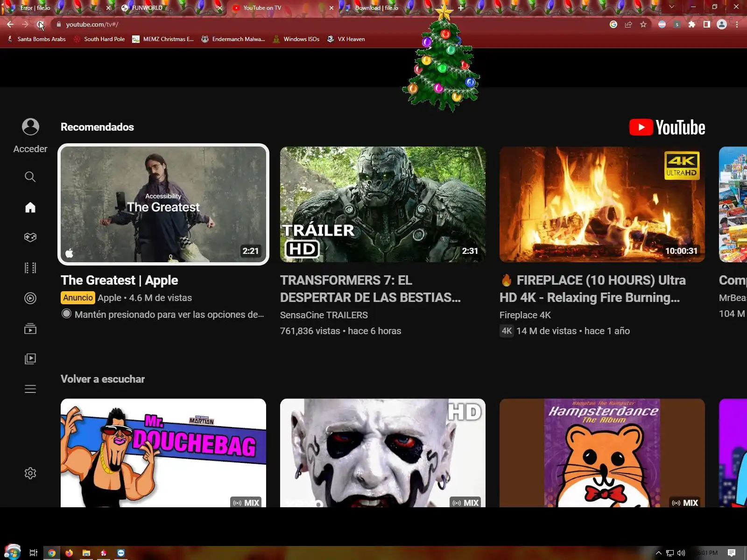Close the YouTube on TV tab
The image size is (747, 560).
pos(331,8)
